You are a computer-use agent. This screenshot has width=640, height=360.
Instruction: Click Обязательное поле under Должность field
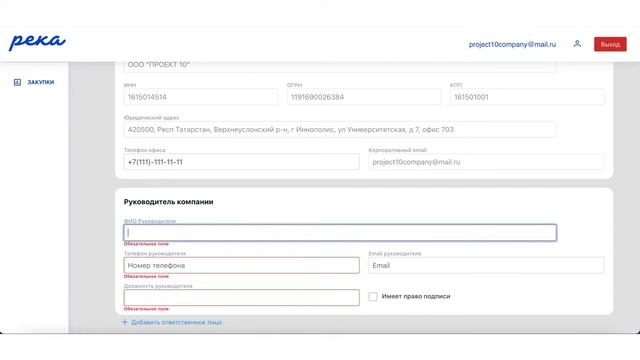(146, 309)
